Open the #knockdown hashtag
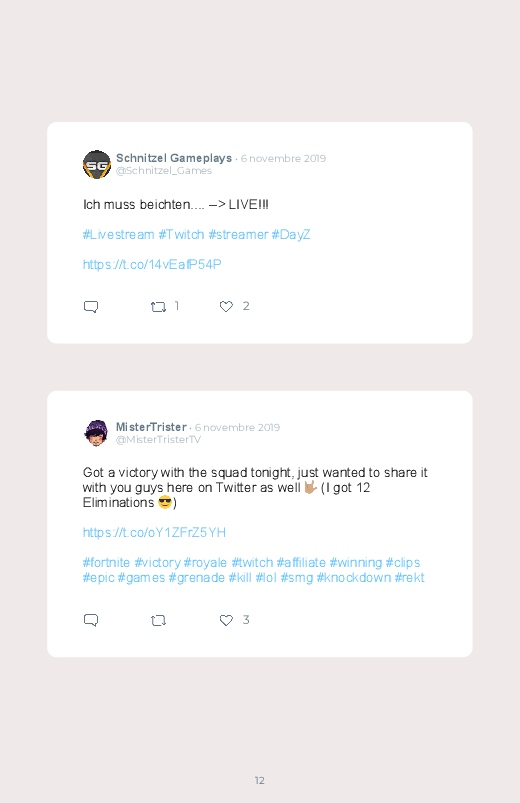Screen dimensions: 520x803 (x=353, y=578)
